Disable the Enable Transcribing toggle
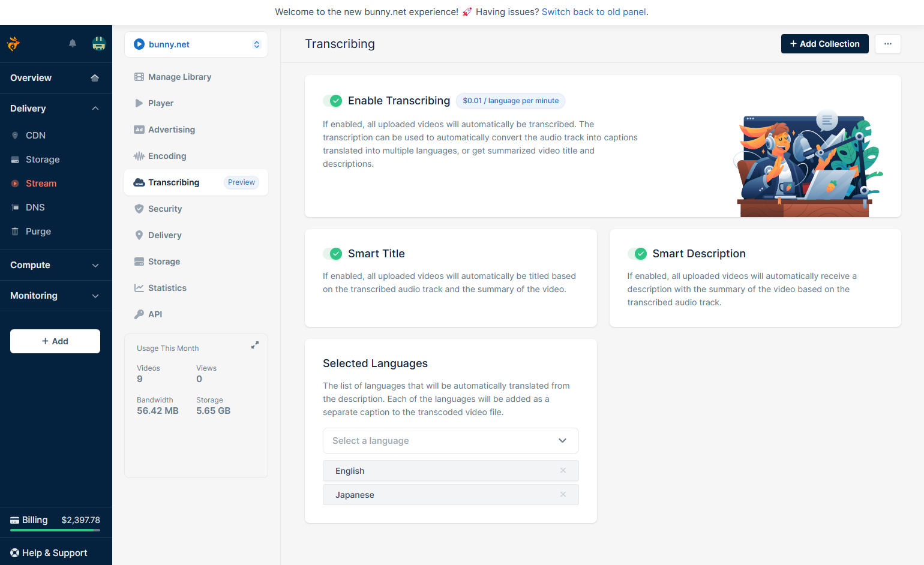 (x=333, y=101)
